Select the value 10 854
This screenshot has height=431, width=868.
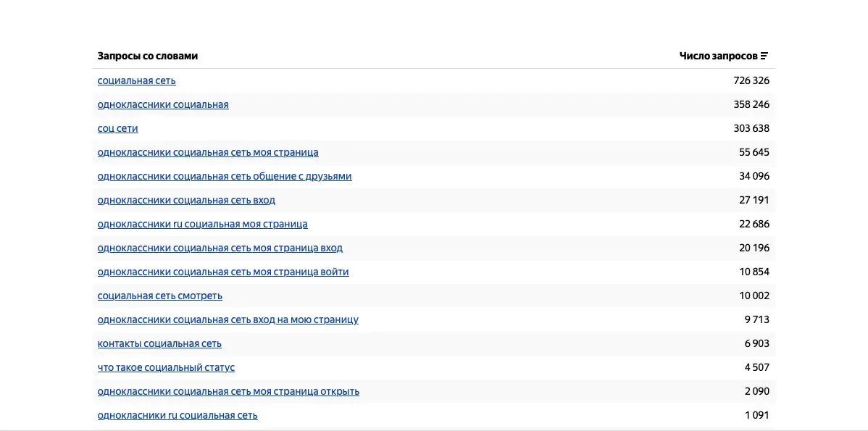(754, 272)
